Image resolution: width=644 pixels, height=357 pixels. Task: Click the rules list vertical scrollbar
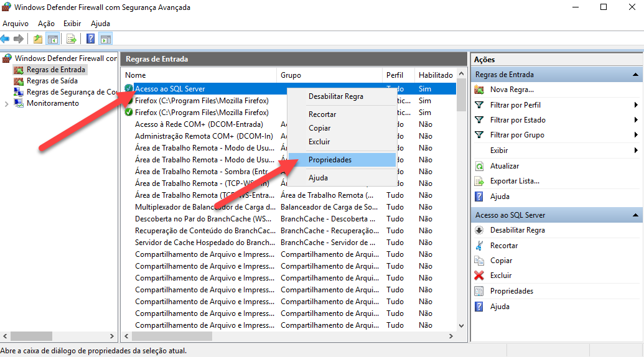pos(461,205)
